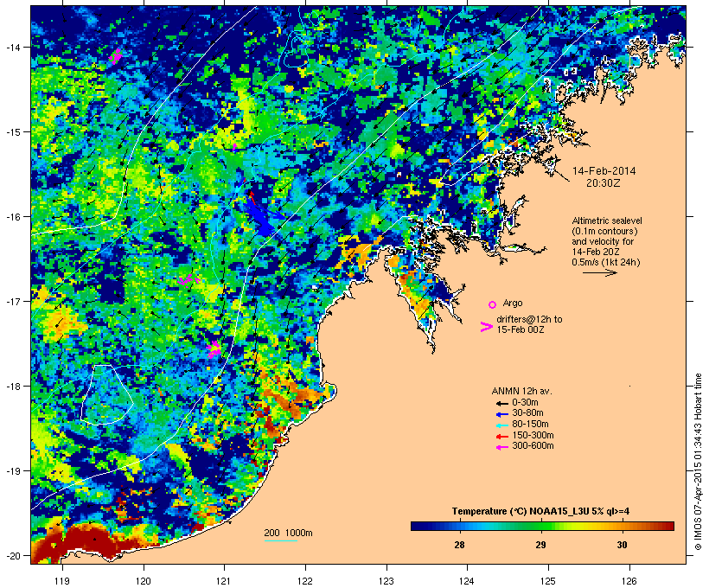Click the colorbar at 28 degrees

coord(459,526)
